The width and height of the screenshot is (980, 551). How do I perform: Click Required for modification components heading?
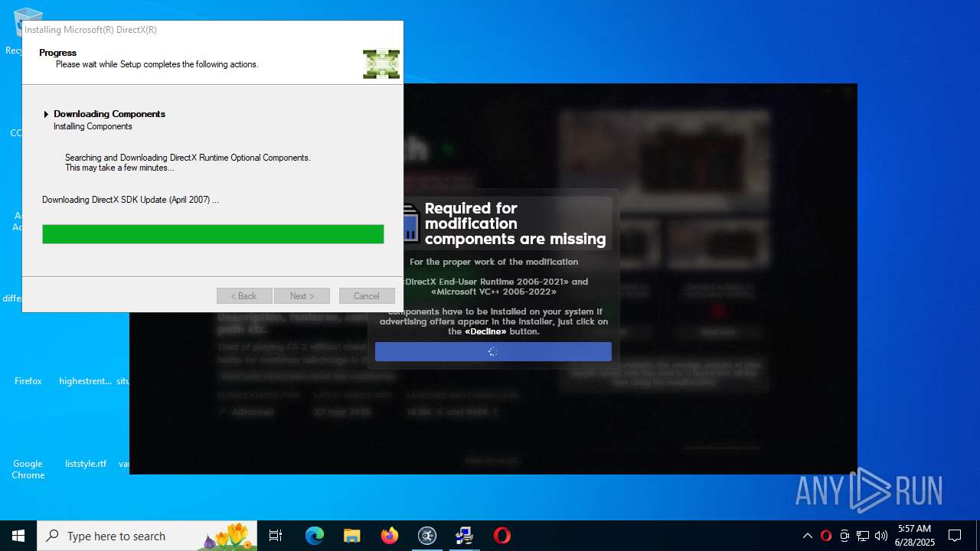point(515,223)
